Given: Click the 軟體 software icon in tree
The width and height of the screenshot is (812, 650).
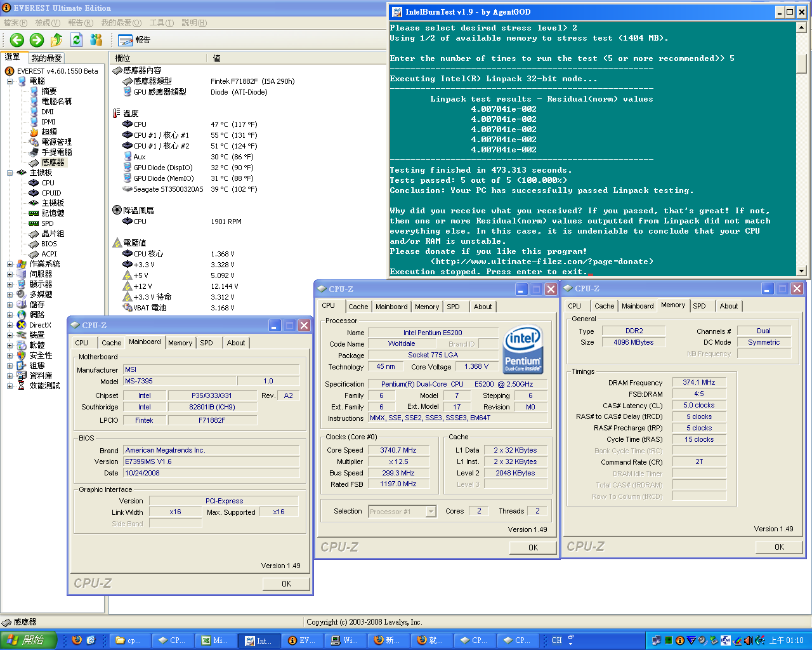Looking at the screenshot, I should click(x=22, y=345).
